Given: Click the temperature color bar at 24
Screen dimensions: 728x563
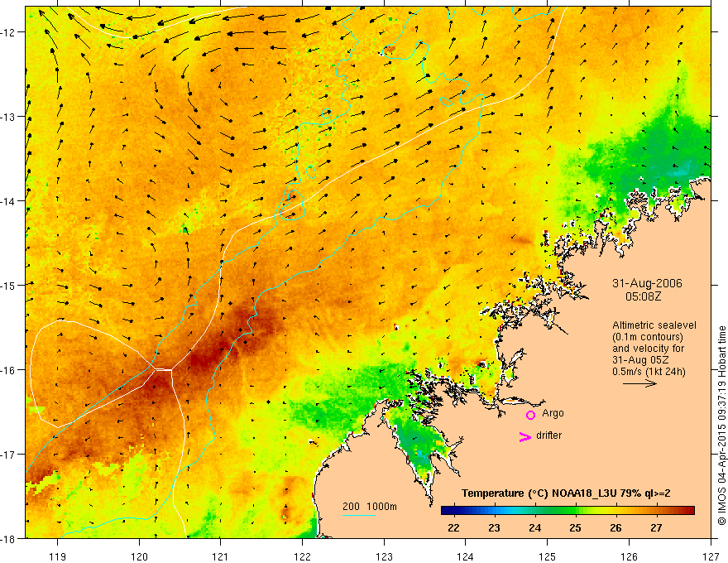Looking at the screenshot, I should [535, 511].
